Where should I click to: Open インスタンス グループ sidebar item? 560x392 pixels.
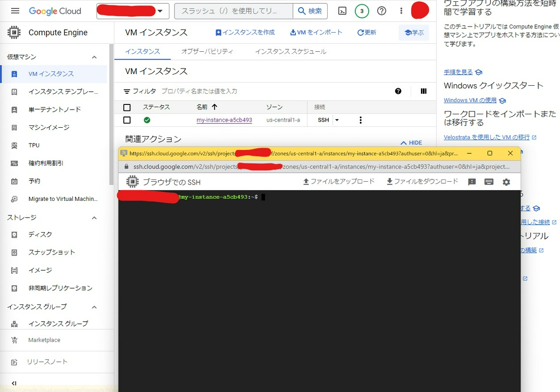click(x=54, y=323)
